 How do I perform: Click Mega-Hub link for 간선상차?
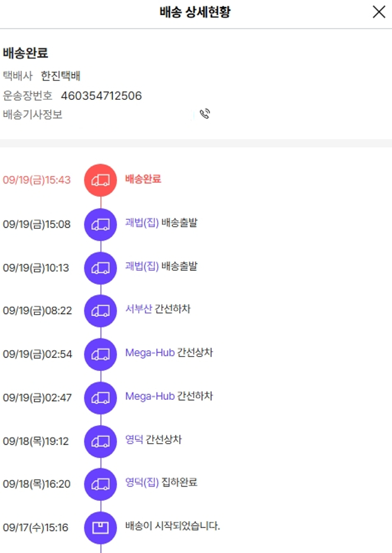[149, 353]
